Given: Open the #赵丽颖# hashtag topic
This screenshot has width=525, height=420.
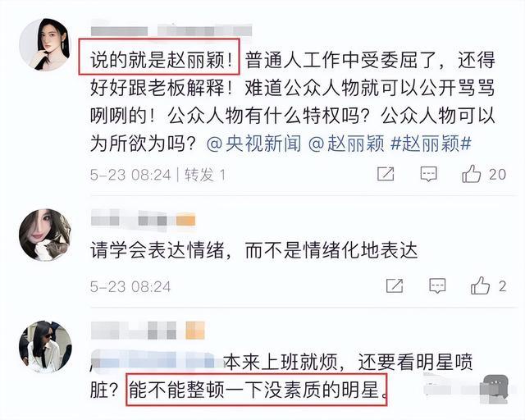Looking at the screenshot, I should click(x=431, y=144).
